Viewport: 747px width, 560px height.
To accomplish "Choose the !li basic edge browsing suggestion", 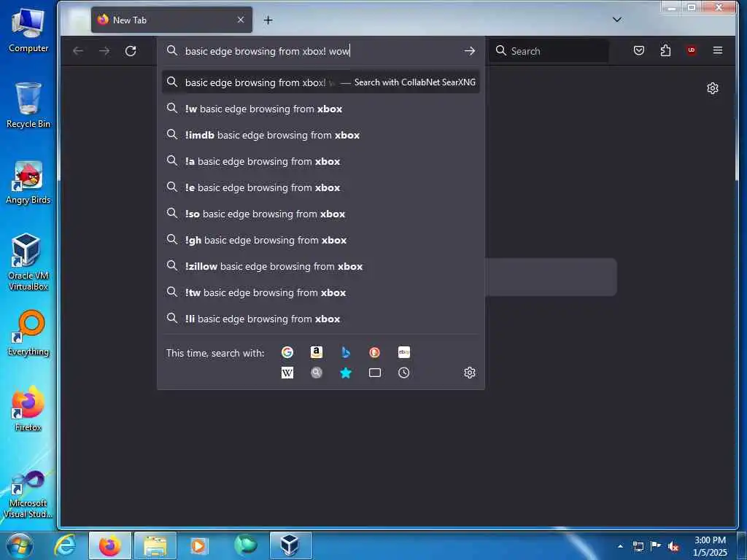I will pos(321,319).
